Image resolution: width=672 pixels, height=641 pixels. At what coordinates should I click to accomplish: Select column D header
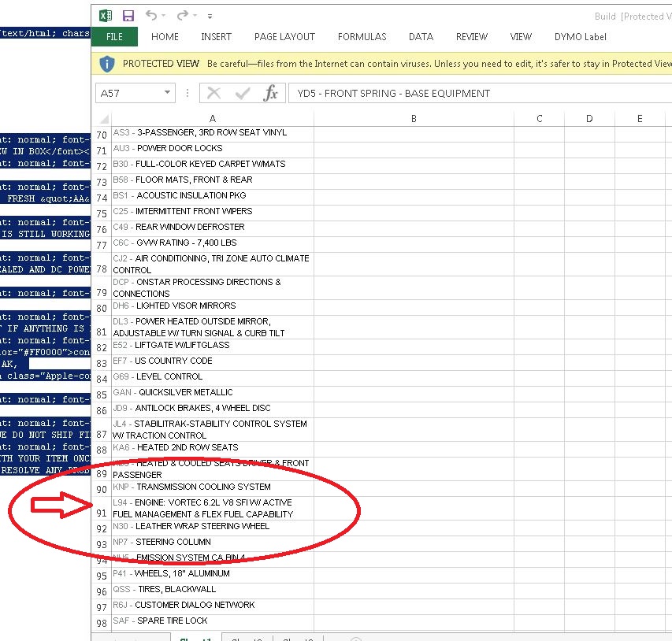click(590, 119)
